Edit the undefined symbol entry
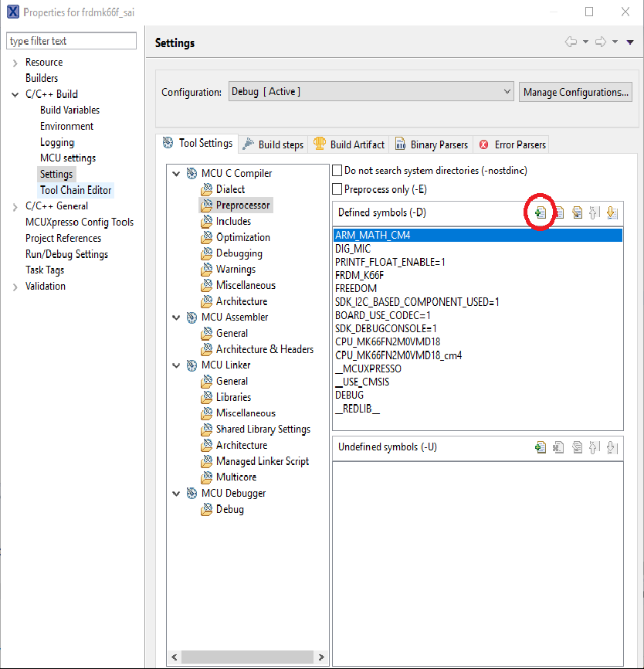644x669 pixels. pos(577,447)
